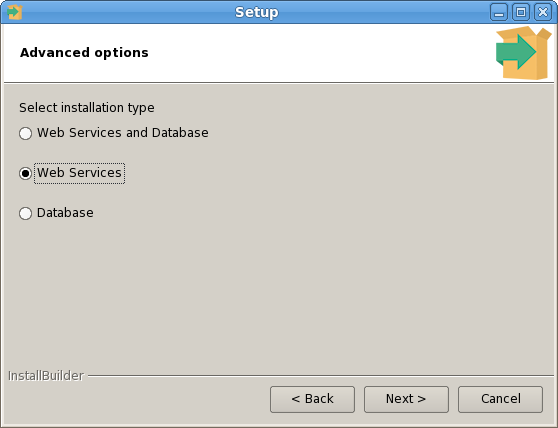Click the Setup window icon in title bar
Screen dimensions: 558x428
15,12
